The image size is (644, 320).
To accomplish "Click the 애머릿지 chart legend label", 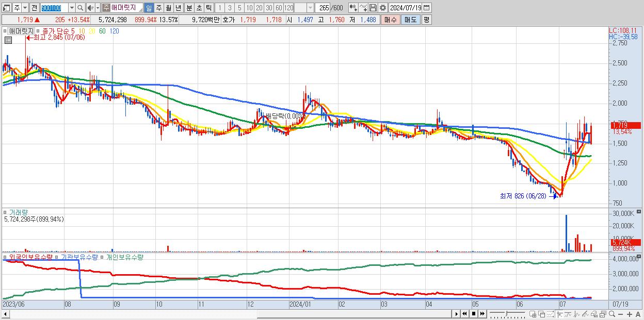I will (x=21, y=31).
